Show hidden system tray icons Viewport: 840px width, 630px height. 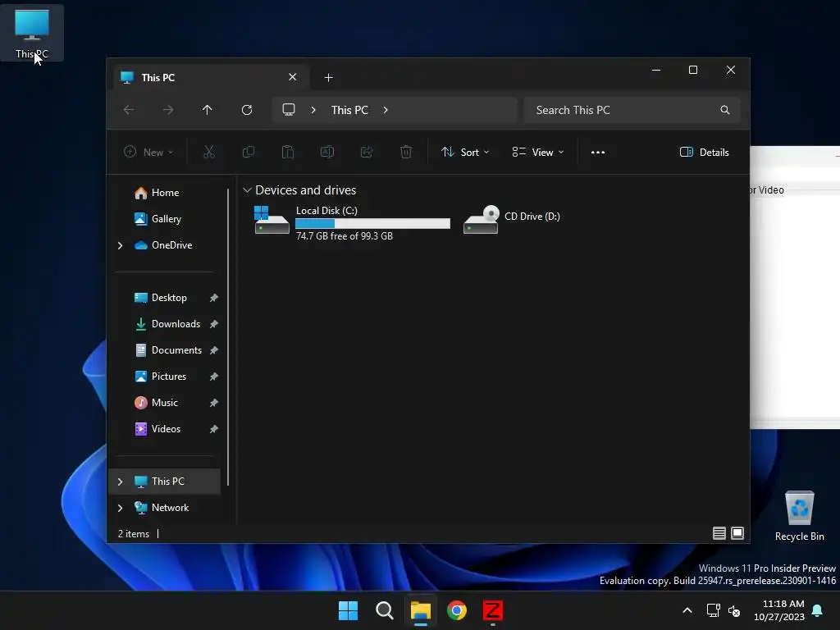pyautogui.click(x=687, y=610)
